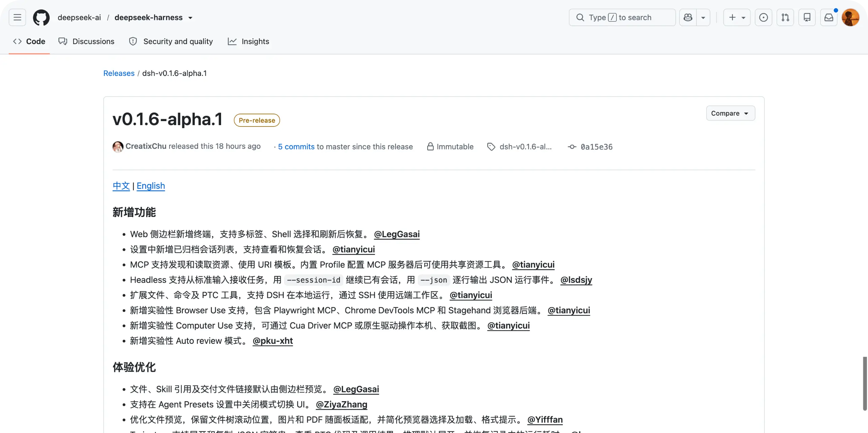868x433 pixels.
Task: Open CreatixChu's avatar image
Action: click(118, 146)
